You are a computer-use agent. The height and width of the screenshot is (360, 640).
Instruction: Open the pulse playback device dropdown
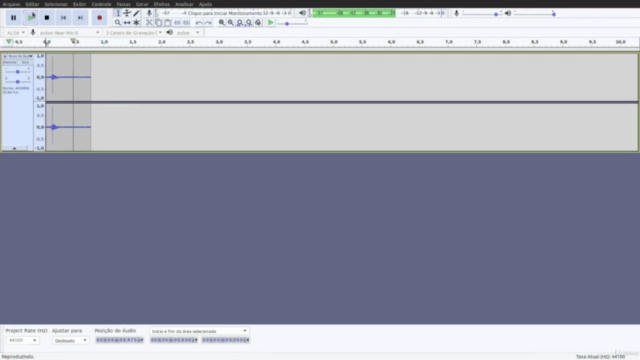tap(188, 33)
